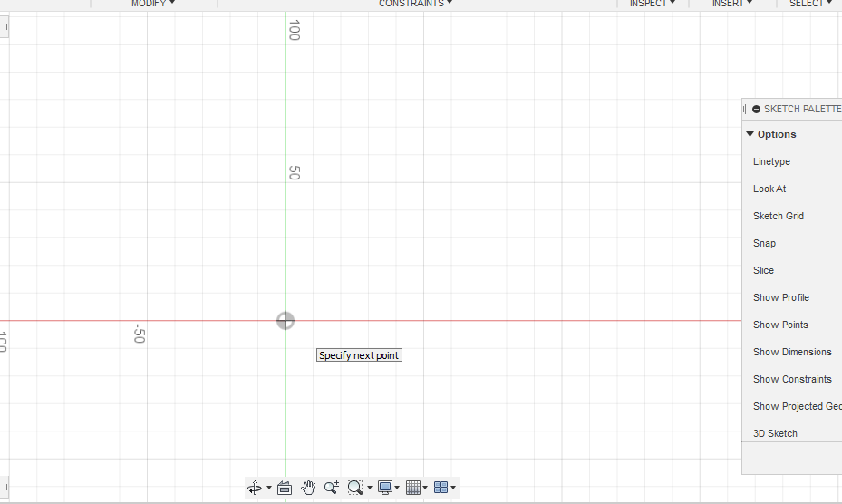
Task: Expand the Viewports dropdown arrow
Action: (453, 488)
